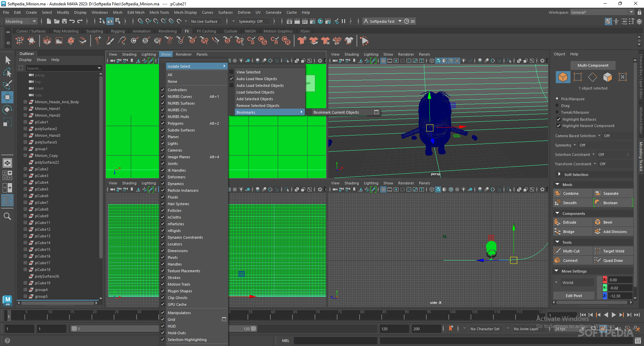
Task: Open Symmetry dropdown in Modeling Toolkit
Action: [575, 145]
